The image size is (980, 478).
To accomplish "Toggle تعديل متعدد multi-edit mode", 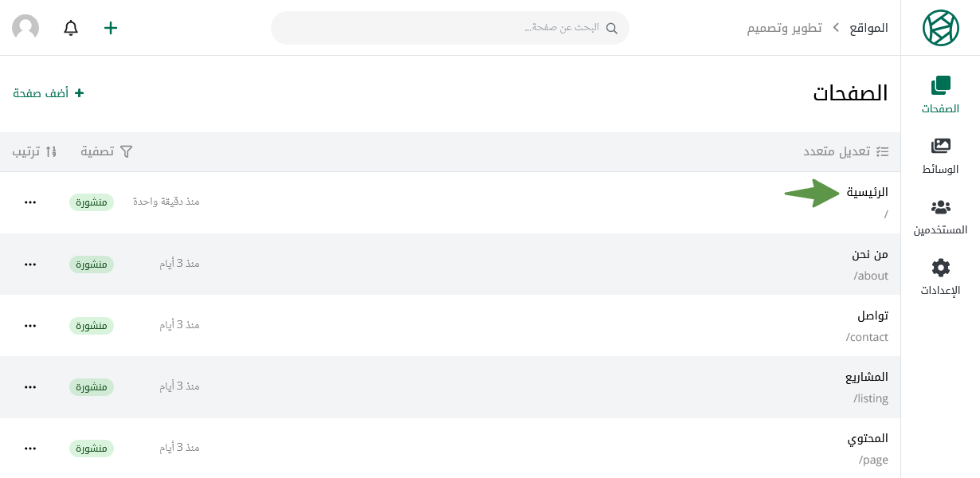I will click(x=845, y=151).
